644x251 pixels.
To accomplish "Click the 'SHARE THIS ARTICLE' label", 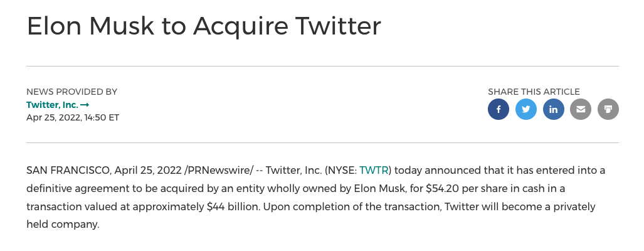I will pos(534,92).
